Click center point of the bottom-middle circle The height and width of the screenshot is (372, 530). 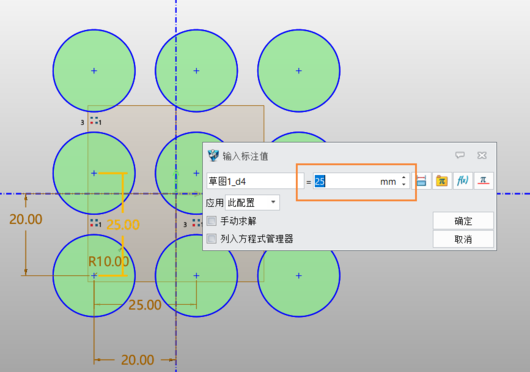pyautogui.click(x=196, y=276)
